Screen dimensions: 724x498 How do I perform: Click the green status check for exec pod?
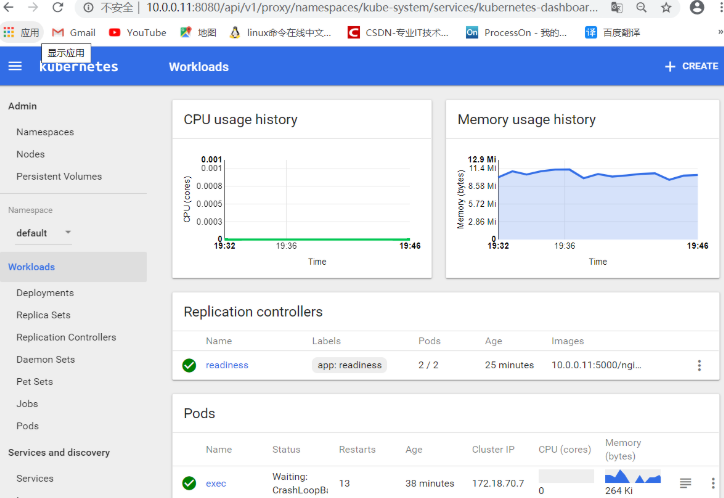(x=189, y=483)
